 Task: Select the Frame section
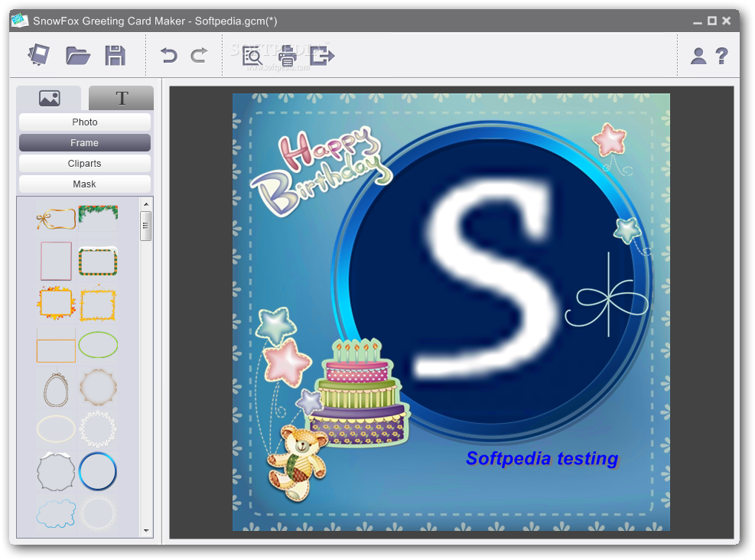click(85, 143)
